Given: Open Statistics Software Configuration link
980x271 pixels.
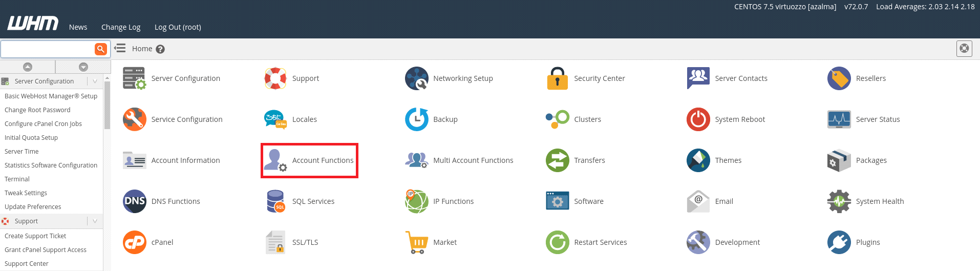Looking at the screenshot, I should 51,165.
